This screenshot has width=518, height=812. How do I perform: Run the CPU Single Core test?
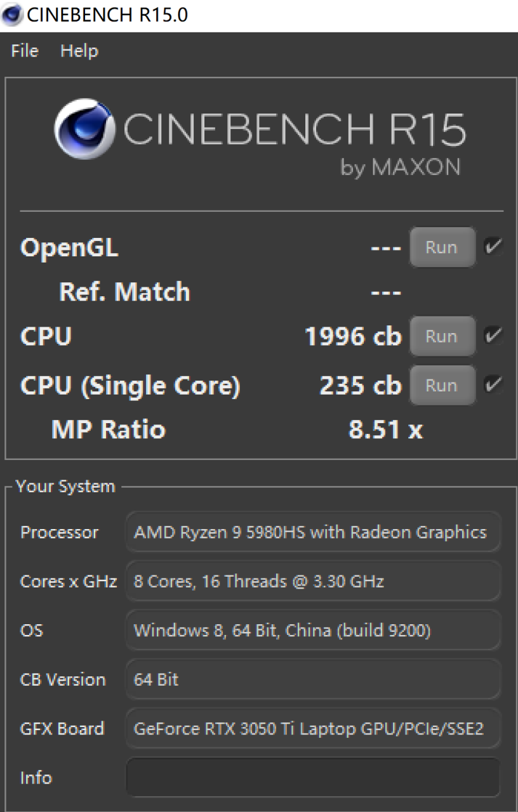pyautogui.click(x=442, y=385)
